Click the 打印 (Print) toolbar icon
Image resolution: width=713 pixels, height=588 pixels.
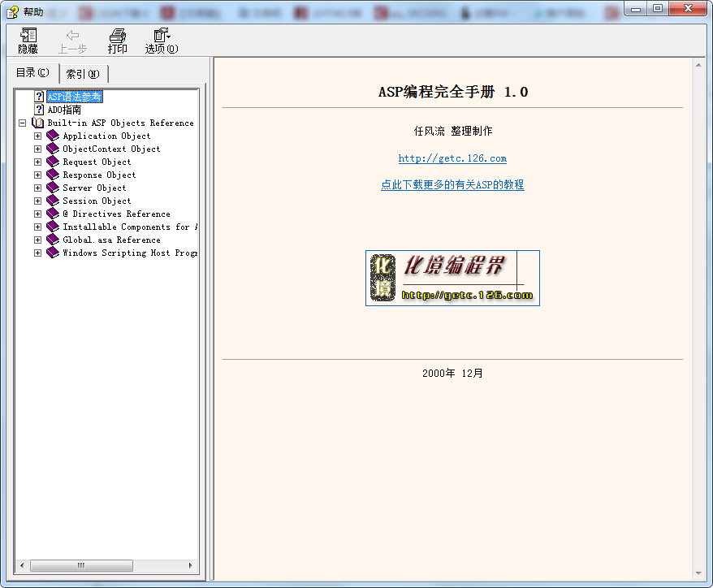(117, 39)
